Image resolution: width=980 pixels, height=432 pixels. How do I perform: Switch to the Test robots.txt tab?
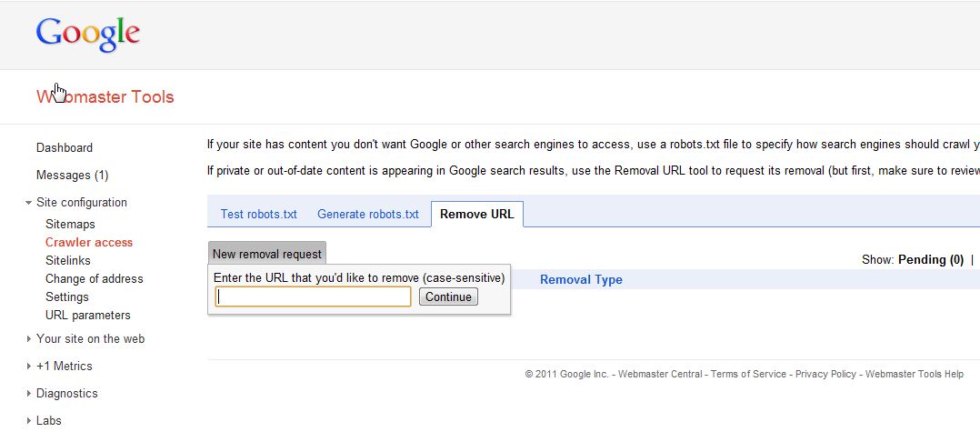click(259, 215)
